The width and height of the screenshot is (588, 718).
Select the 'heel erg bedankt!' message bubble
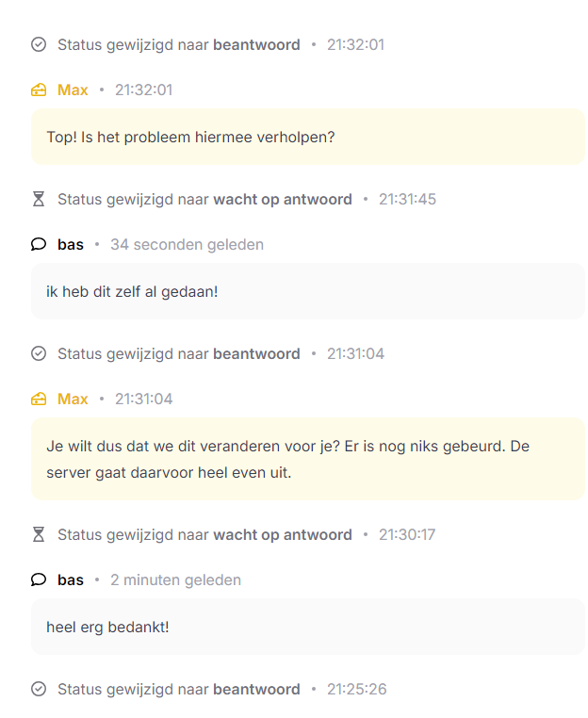[x=307, y=627]
